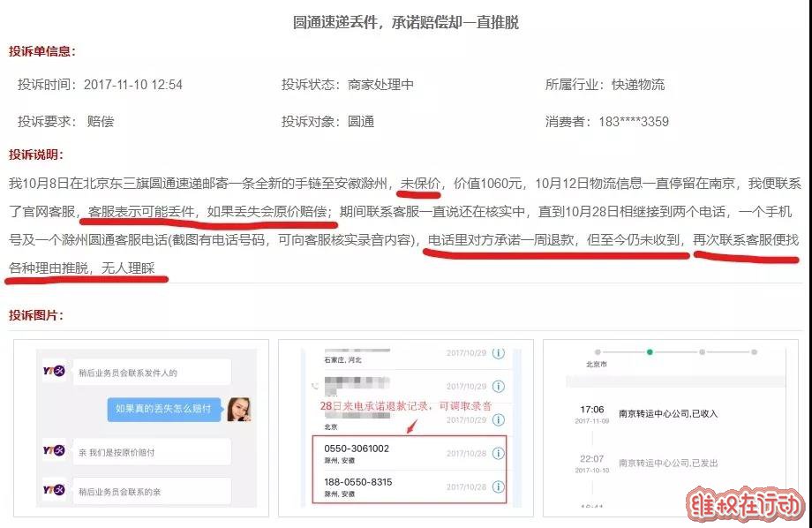Screen dimensions: 812x528
Task: Click the words 价值1060元 in the complaint description
Action: pyautogui.click(x=487, y=184)
